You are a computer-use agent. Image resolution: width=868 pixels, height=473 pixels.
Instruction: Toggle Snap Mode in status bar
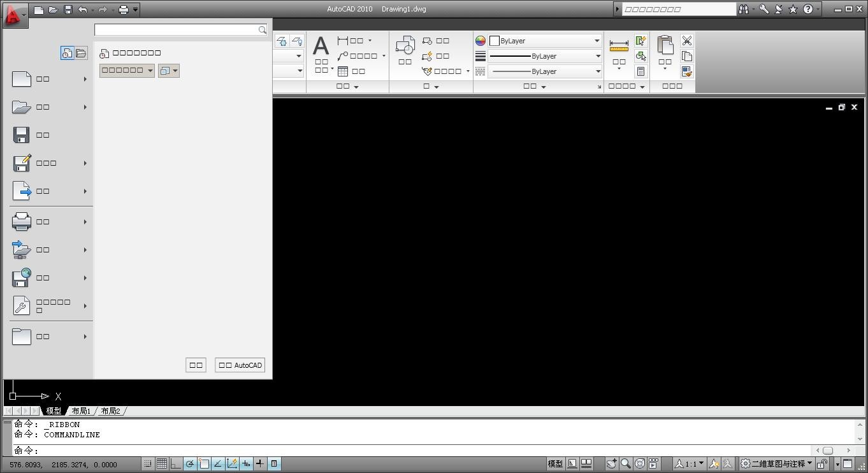click(x=148, y=463)
